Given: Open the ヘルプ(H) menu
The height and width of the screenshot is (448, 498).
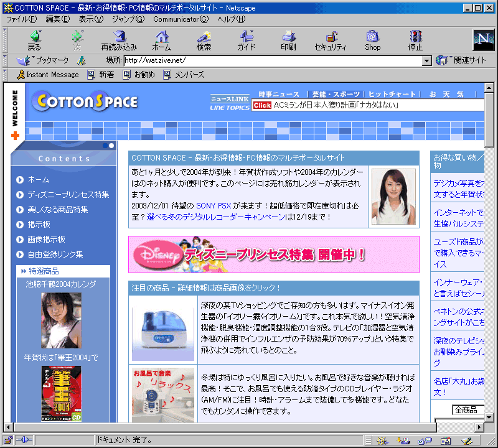Looking at the screenshot, I should [231, 19].
